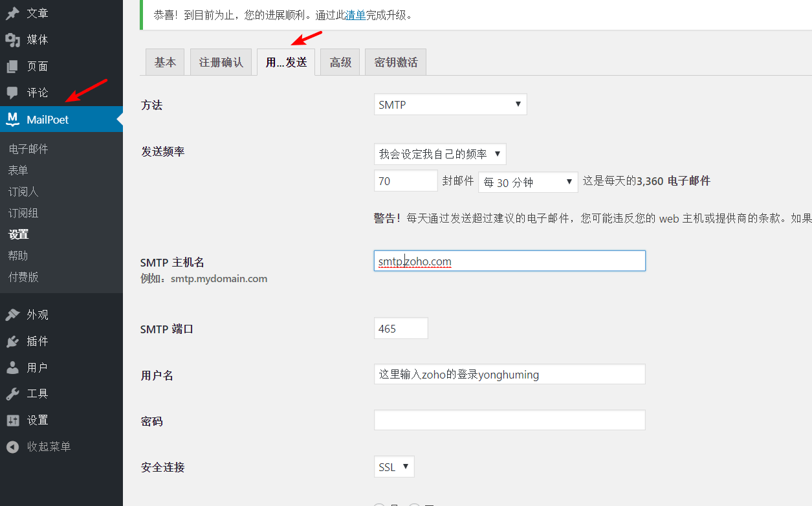This screenshot has width=812, height=506.
Task: Open WordPress 设置 via the sliders icon
Action: coord(12,421)
